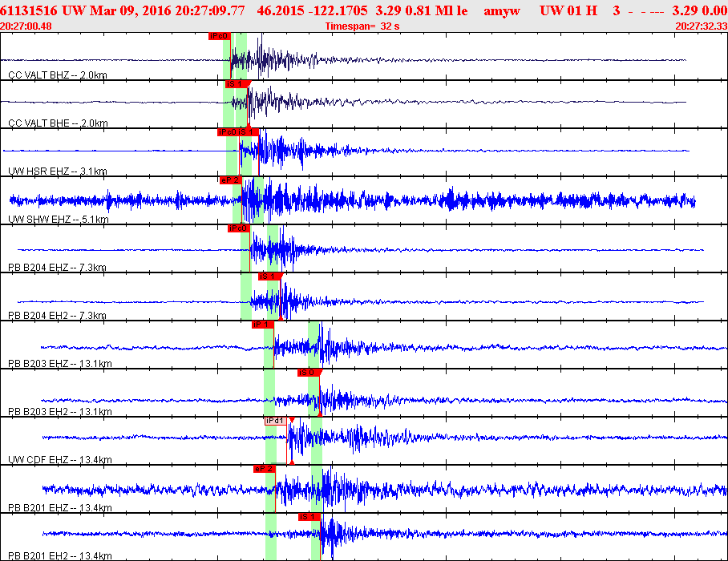
Task: Pick the iS 1 flag on UW HSR EHZ trace
Action: coord(248,131)
